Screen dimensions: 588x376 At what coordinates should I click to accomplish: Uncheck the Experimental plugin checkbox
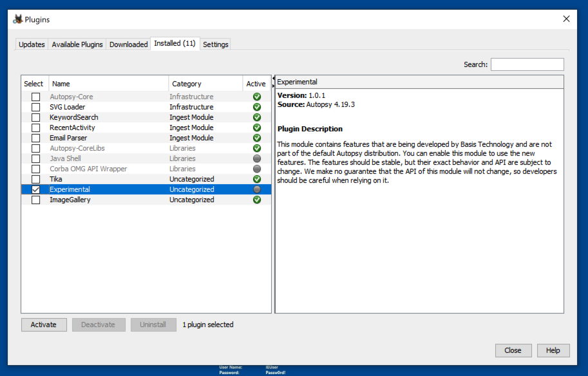[35, 190]
